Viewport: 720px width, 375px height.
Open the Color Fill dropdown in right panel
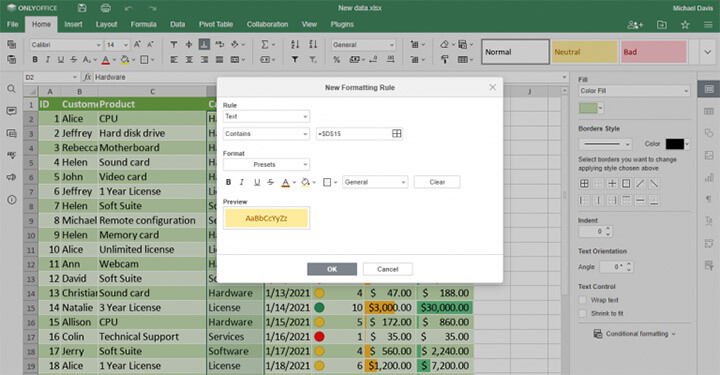634,91
